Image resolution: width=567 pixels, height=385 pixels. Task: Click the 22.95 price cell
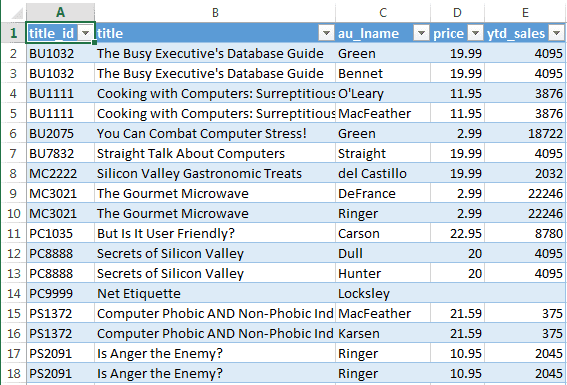pos(457,234)
